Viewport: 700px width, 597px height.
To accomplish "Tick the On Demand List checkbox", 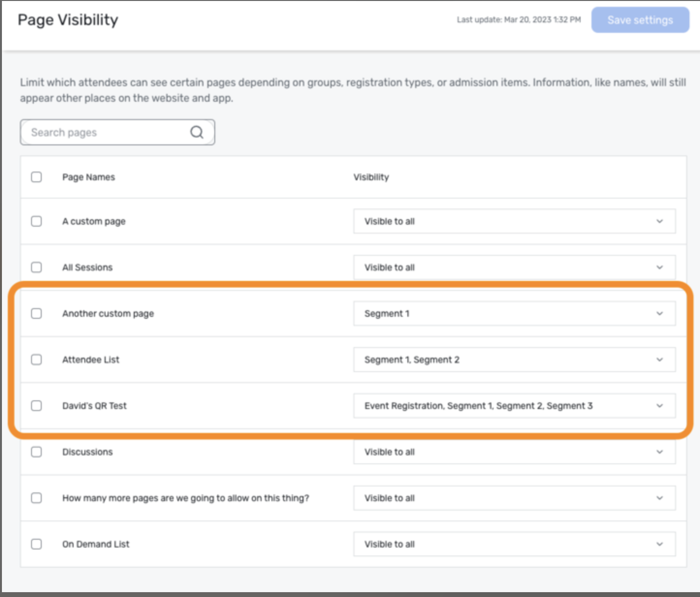I will tap(36, 544).
